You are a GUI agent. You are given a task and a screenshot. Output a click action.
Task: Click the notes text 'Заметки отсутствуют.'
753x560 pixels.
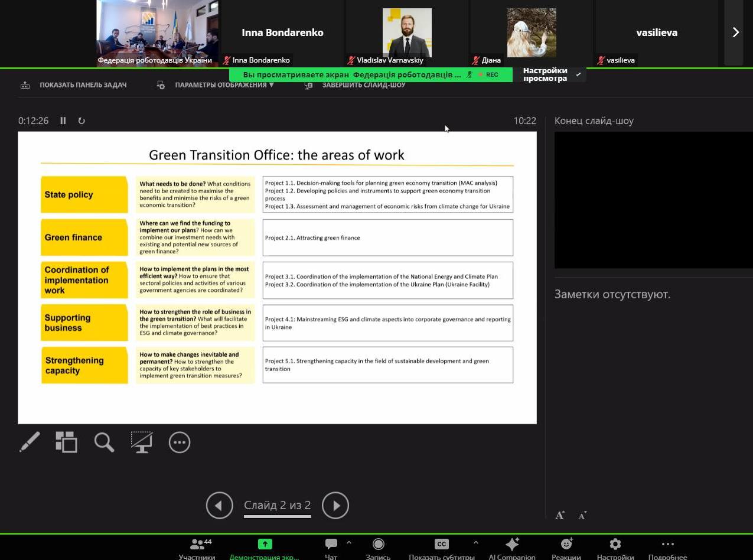[612, 294]
